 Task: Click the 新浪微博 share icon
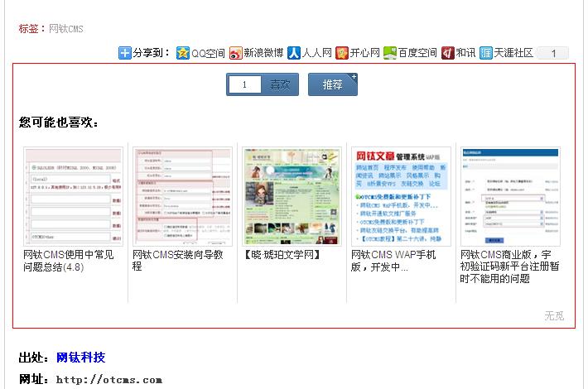pos(236,53)
